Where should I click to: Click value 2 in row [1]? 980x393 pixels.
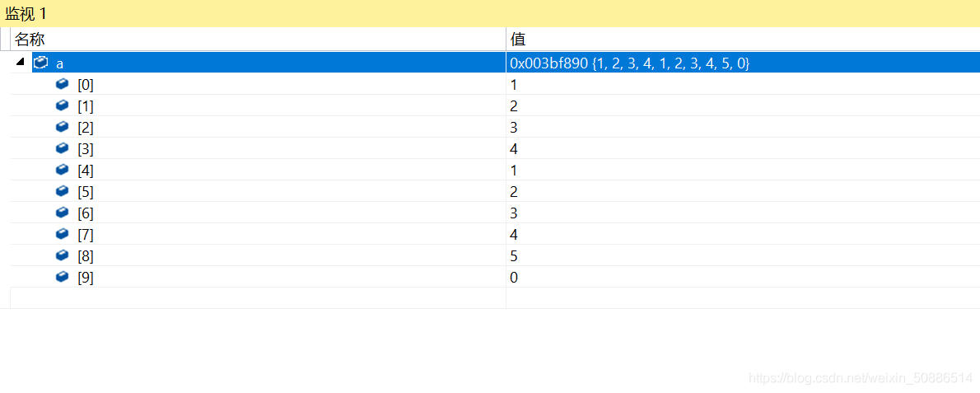514,105
